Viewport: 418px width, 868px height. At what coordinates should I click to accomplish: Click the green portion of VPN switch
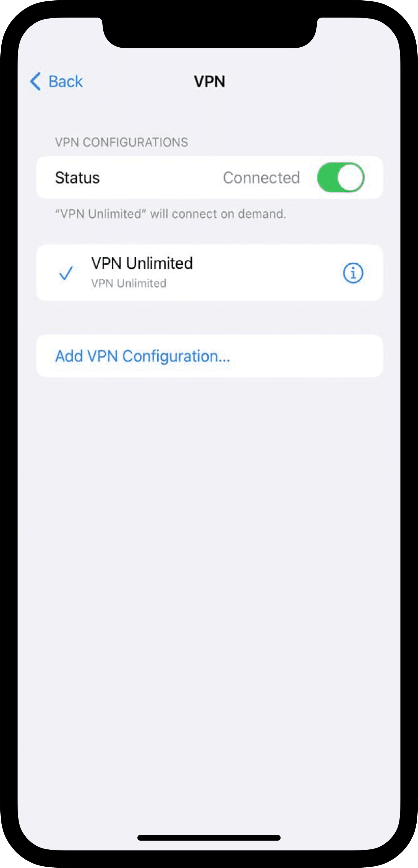327,177
